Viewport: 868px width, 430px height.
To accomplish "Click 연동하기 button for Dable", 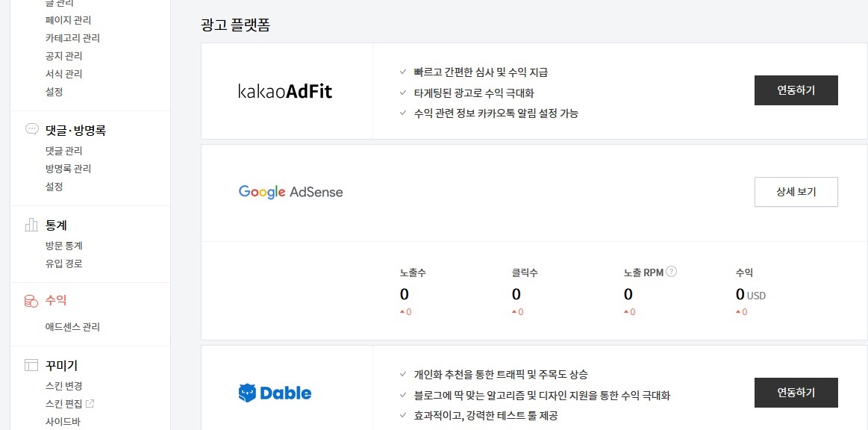I will (x=796, y=393).
